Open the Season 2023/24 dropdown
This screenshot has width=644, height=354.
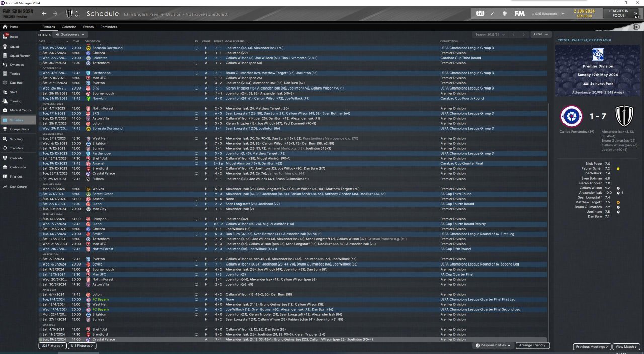(x=490, y=34)
